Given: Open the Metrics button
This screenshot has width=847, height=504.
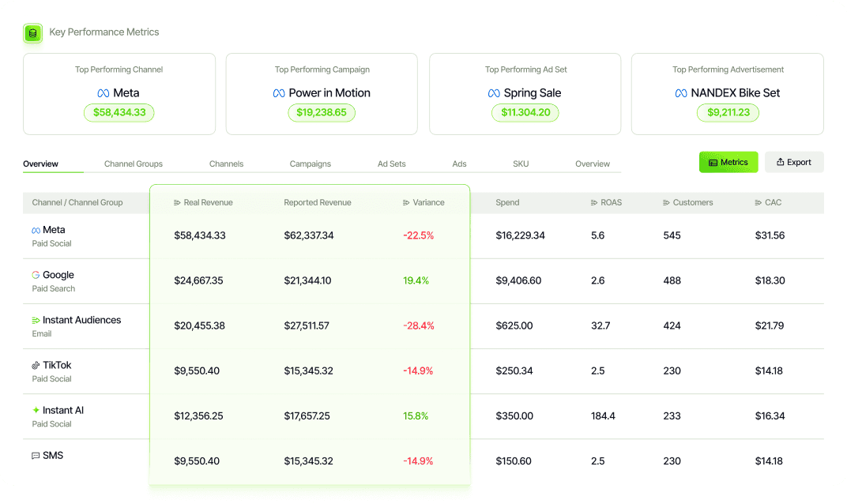Looking at the screenshot, I should (728, 162).
